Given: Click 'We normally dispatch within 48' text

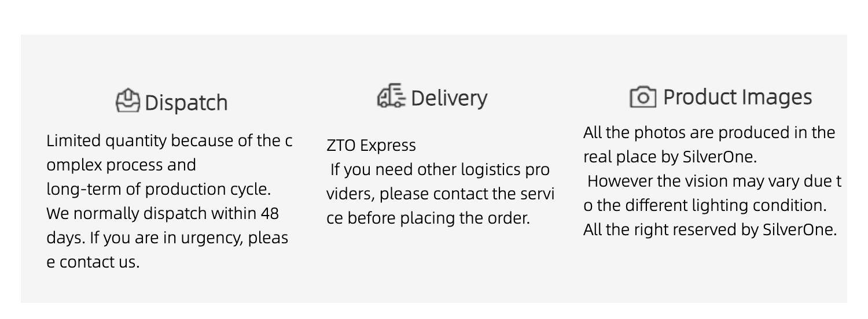Looking at the screenshot, I should 162,214.
